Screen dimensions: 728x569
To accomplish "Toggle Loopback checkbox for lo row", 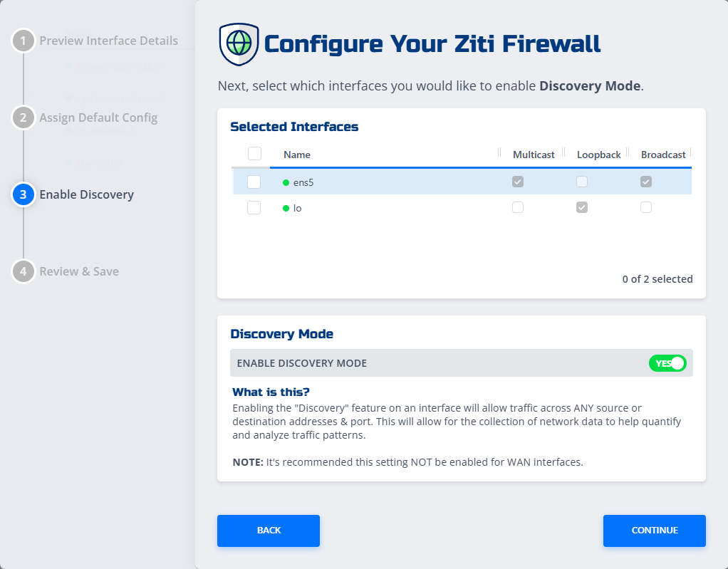I will pos(582,207).
